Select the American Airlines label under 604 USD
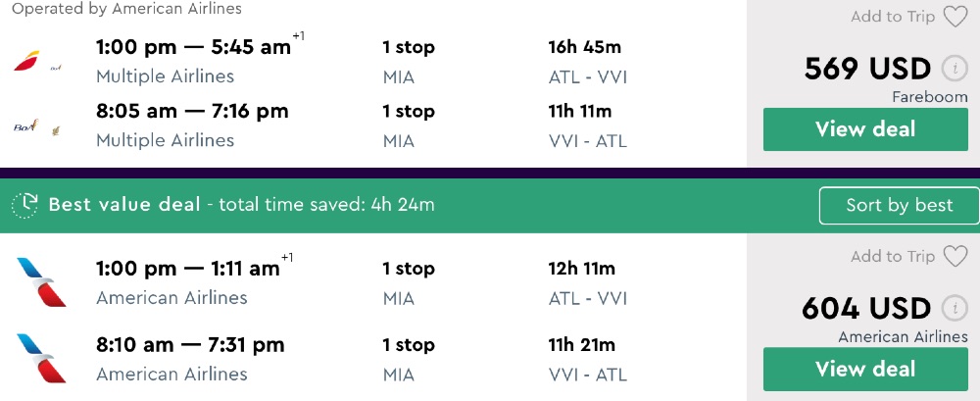This screenshot has height=401, width=980. 903,336
